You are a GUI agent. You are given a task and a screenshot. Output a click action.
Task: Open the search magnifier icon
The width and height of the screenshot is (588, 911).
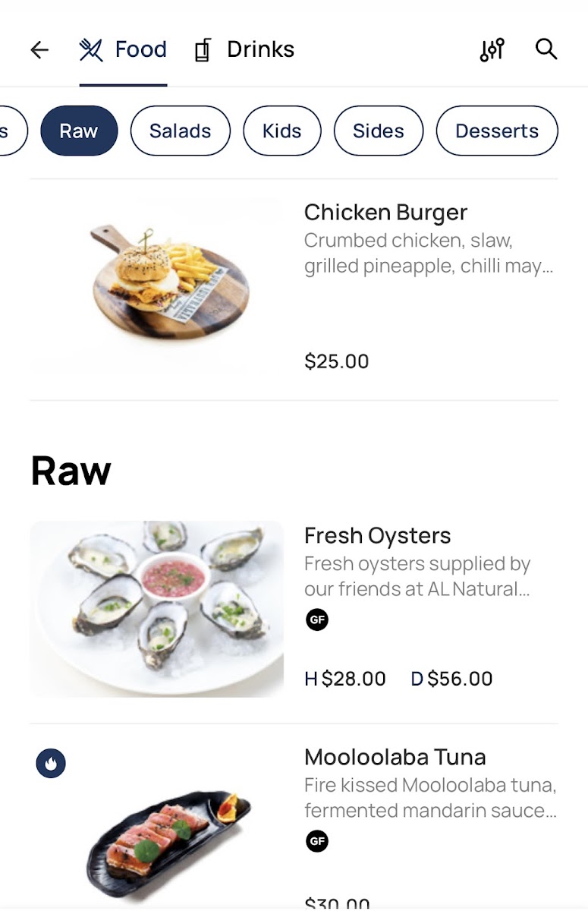tap(546, 50)
